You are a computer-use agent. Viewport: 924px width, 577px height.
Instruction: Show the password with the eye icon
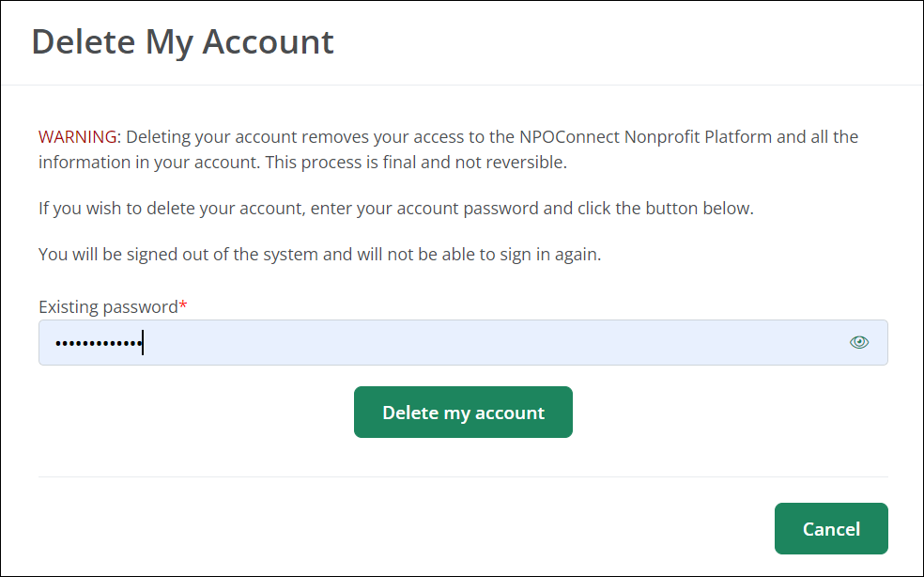[858, 342]
